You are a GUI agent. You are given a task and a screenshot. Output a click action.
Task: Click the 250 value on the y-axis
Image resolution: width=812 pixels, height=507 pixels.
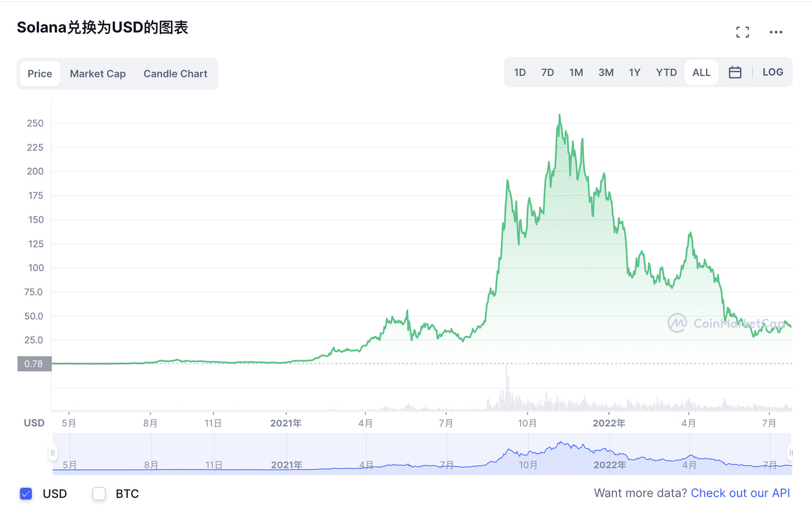pos(35,123)
